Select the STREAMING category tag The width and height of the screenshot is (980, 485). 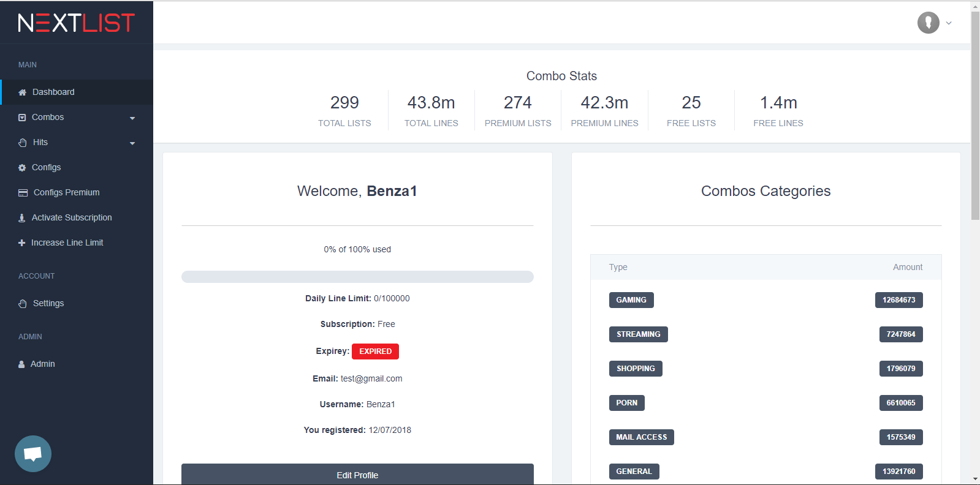[x=639, y=334]
